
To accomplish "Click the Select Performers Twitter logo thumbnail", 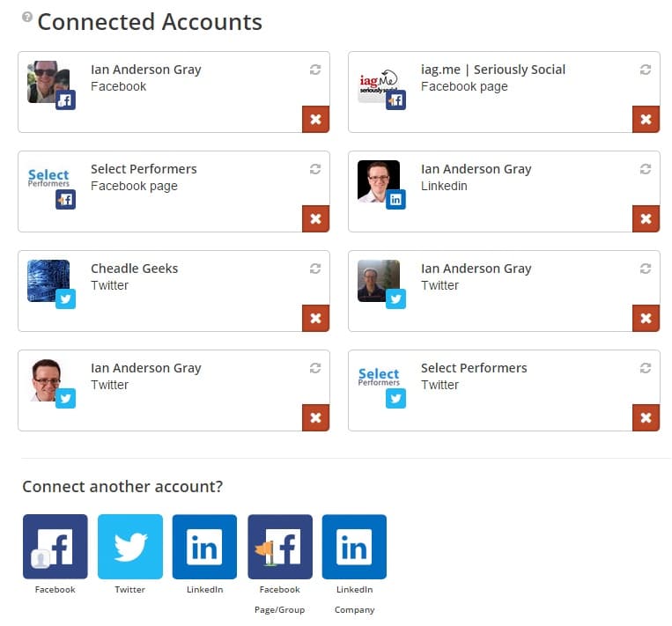I will pos(379,377).
